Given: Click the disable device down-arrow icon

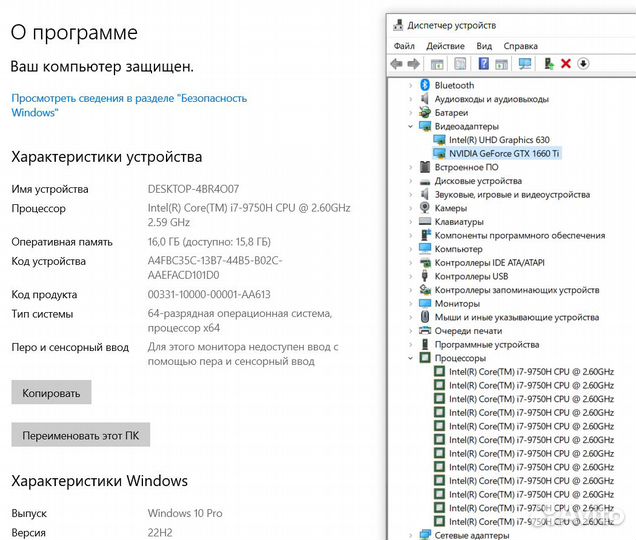Looking at the screenshot, I should coord(583,64).
